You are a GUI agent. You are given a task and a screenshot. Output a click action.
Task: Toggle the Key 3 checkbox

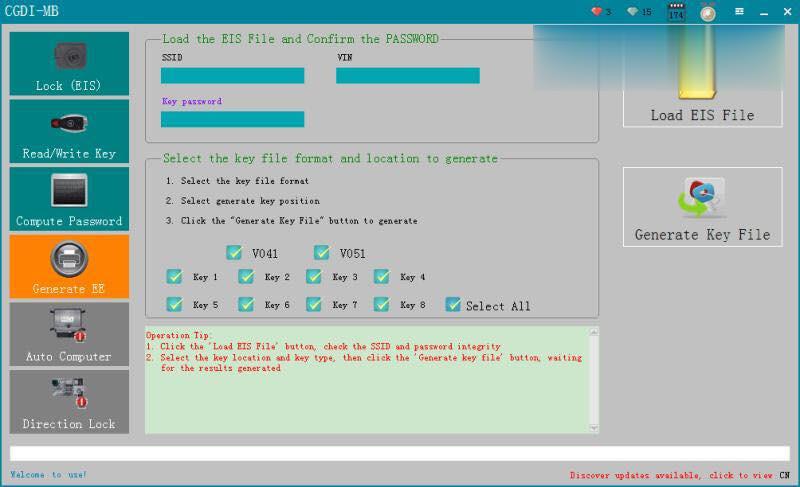pos(313,276)
